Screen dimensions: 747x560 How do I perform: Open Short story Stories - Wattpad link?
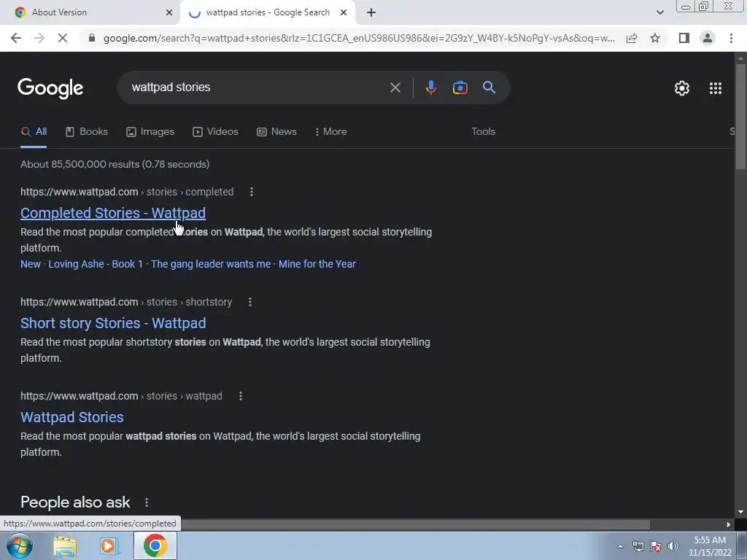click(113, 323)
